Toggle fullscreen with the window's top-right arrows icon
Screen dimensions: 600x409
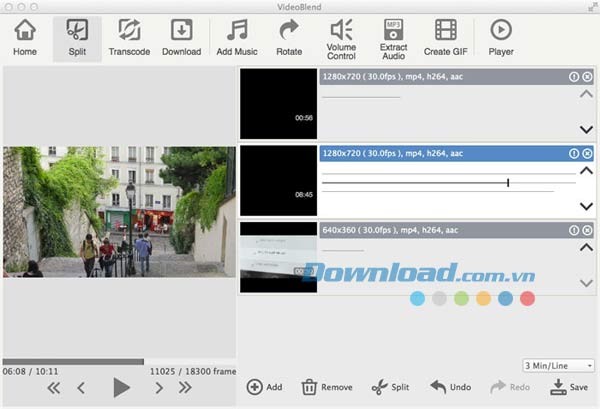click(x=593, y=7)
